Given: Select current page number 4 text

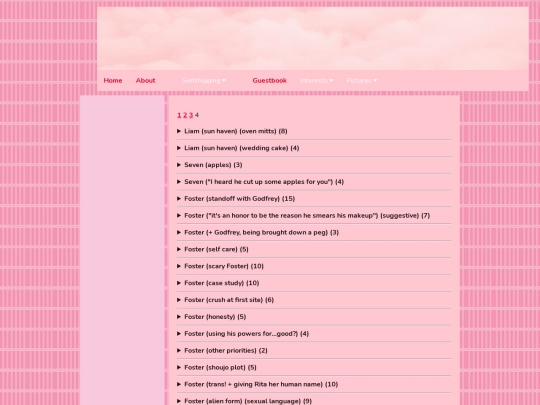Looking at the screenshot, I should pyautogui.click(x=197, y=115).
